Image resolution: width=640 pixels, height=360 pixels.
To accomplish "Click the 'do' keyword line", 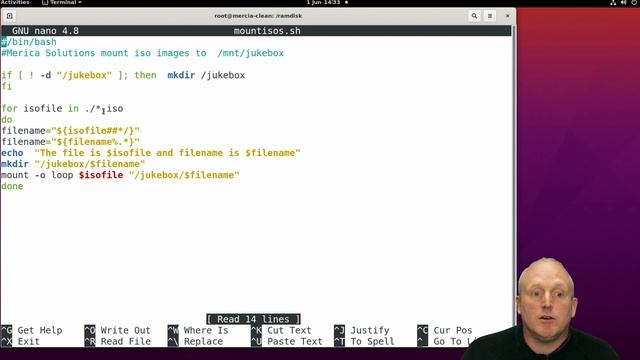I will tap(7, 120).
